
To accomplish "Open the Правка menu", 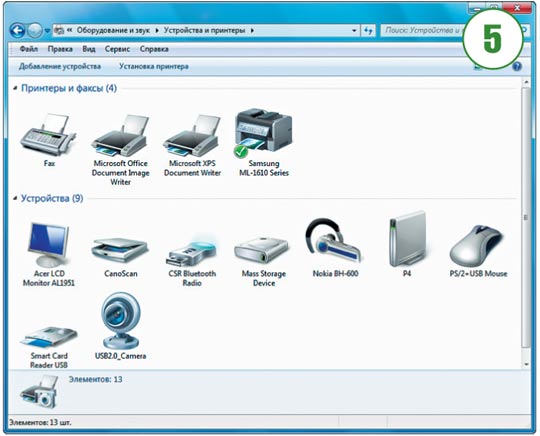I will coord(60,49).
